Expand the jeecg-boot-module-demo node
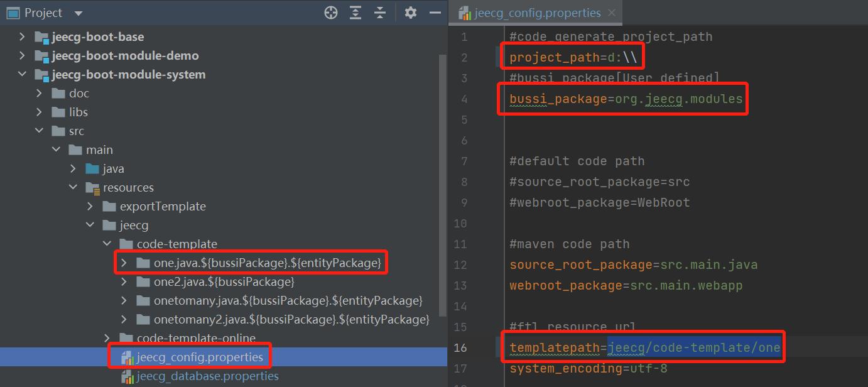This screenshot has height=387, width=868. tap(23, 56)
